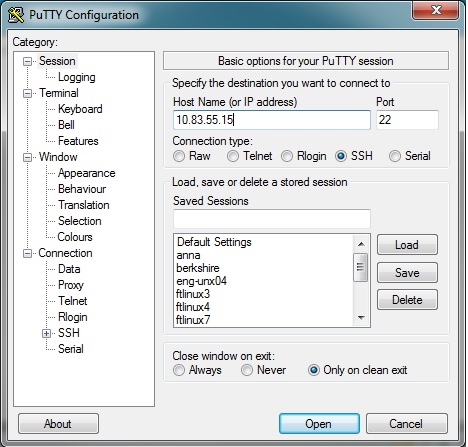
Task: Click the About button
Action: coord(58,424)
